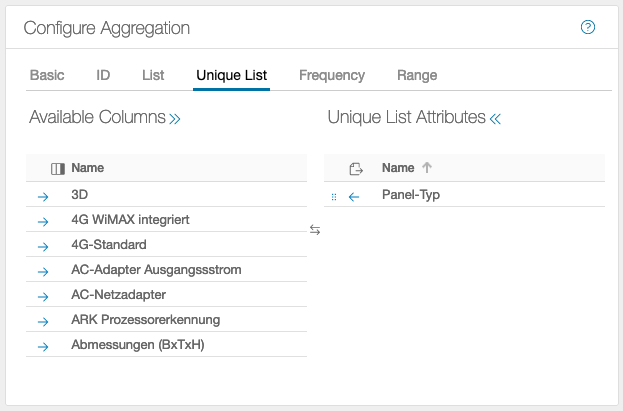This screenshot has height=411, width=623.
Task: Click the export icon in Unique List header
Action: point(355,169)
